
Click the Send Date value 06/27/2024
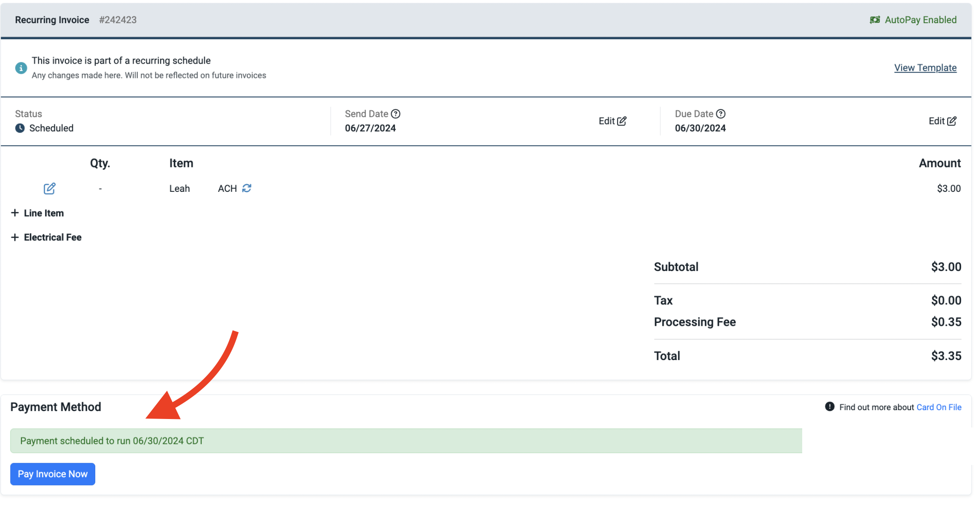370,128
